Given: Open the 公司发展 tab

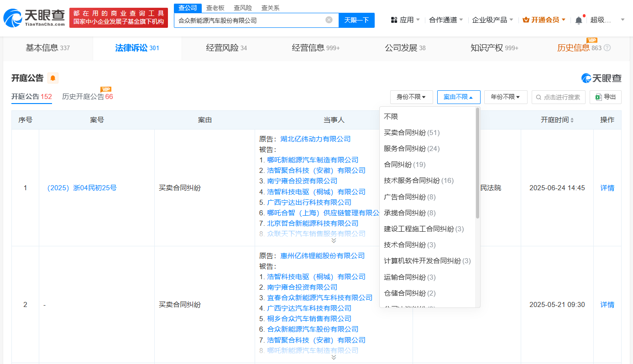Looking at the screenshot, I should [405, 48].
